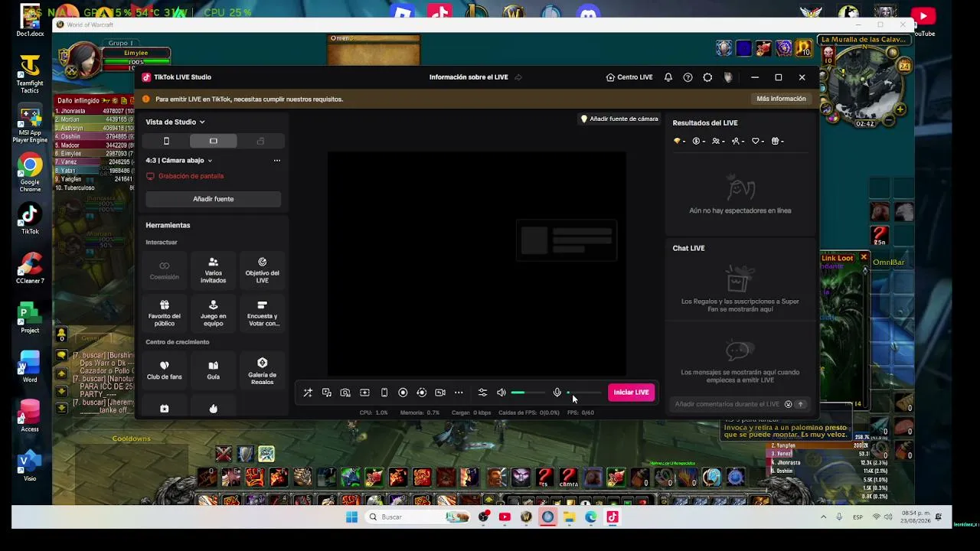Open the media and music tool
This screenshot has height=551, width=980.
coord(327,393)
